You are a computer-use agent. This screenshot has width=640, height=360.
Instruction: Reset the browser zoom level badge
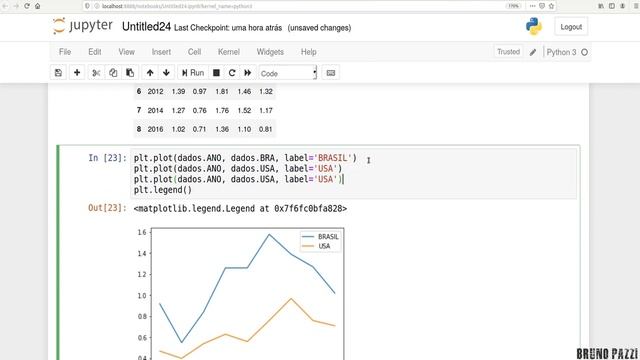point(513,6)
